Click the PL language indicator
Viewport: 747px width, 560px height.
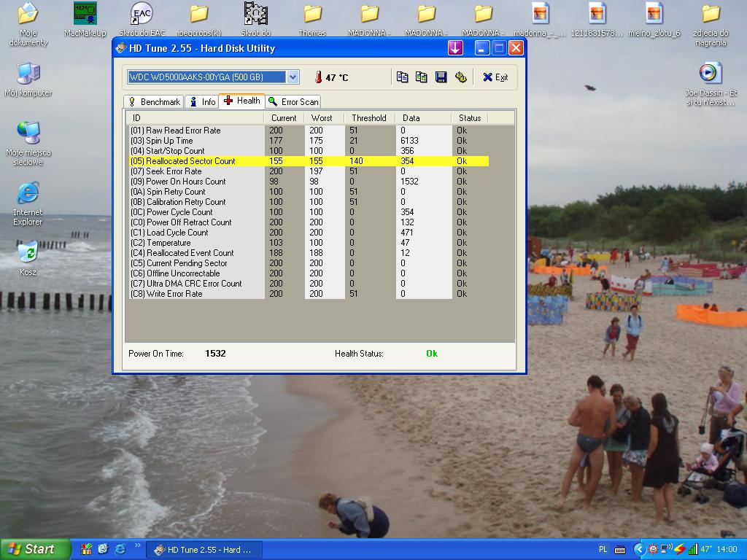tap(603, 549)
